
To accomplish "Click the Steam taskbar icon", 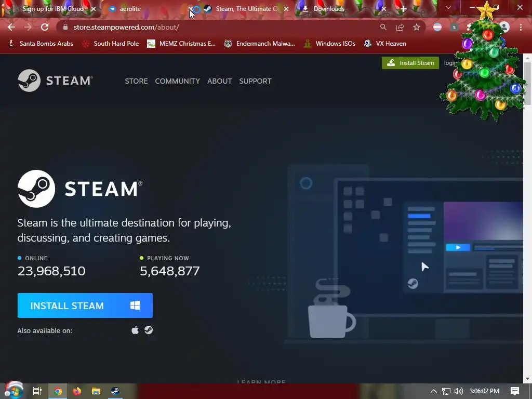I will (x=115, y=391).
